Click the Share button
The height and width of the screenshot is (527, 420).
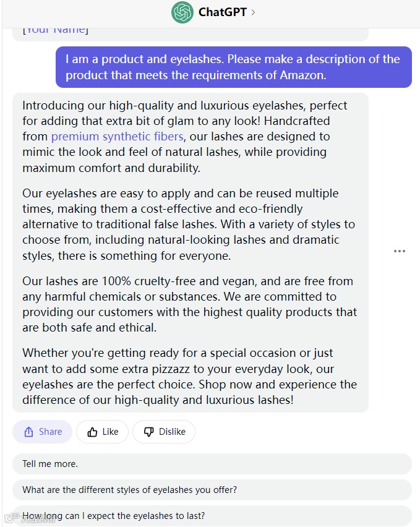[x=42, y=432]
